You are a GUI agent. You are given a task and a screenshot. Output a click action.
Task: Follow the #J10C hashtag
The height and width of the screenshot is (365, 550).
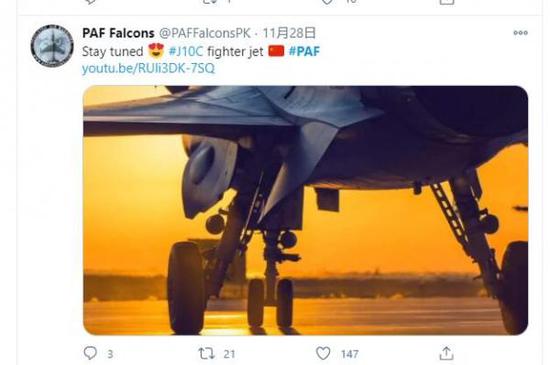coord(186,52)
